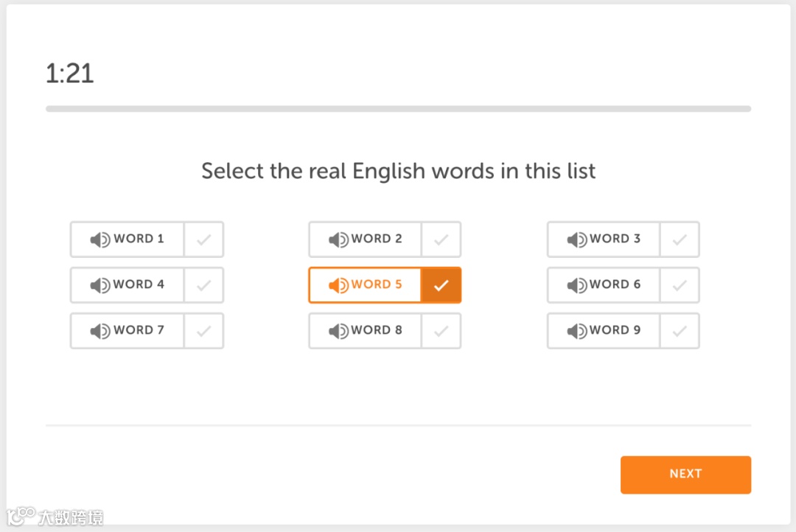Mark WORD 9 as a real word
The image size is (796, 532).
coord(680,331)
